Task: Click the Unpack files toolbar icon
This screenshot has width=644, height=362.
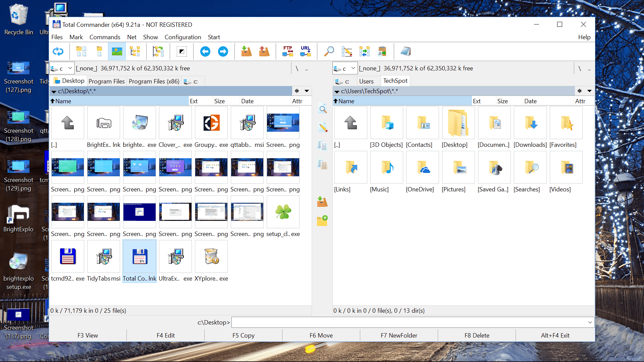Action: coord(264,52)
